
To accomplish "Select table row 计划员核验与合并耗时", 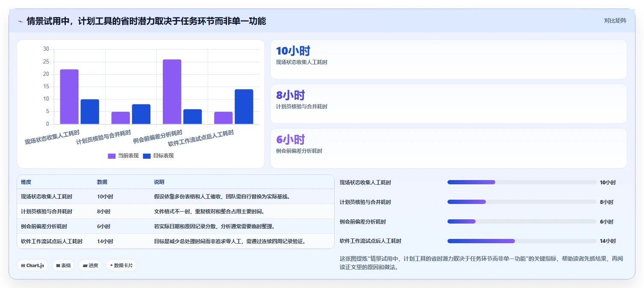I will click(x=176, y=212).
